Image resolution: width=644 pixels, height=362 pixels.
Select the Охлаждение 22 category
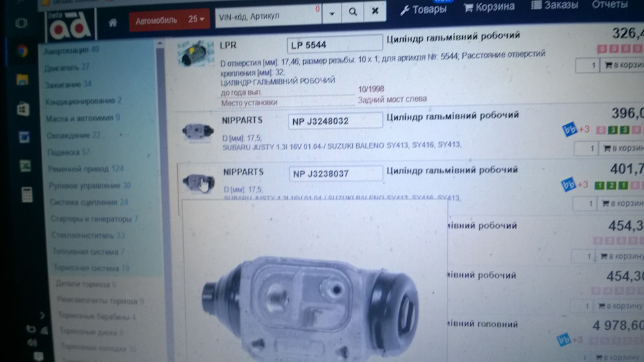74,135
